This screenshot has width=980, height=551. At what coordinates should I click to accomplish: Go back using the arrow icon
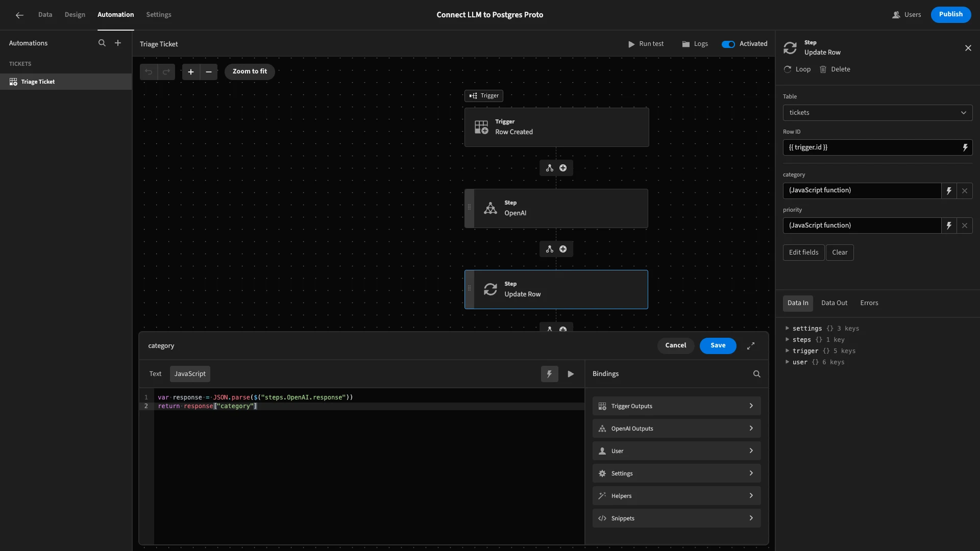coord(19,15)
